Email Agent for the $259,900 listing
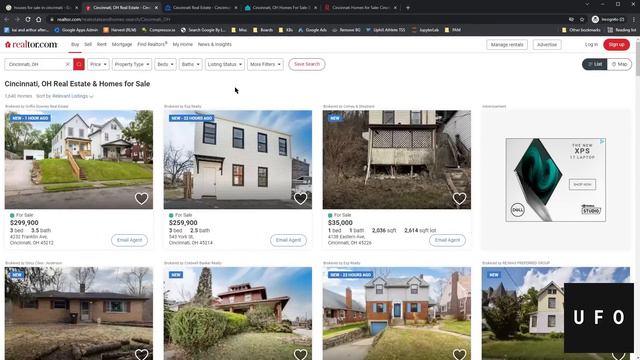The image size is (640, 360). click(288, 240)
